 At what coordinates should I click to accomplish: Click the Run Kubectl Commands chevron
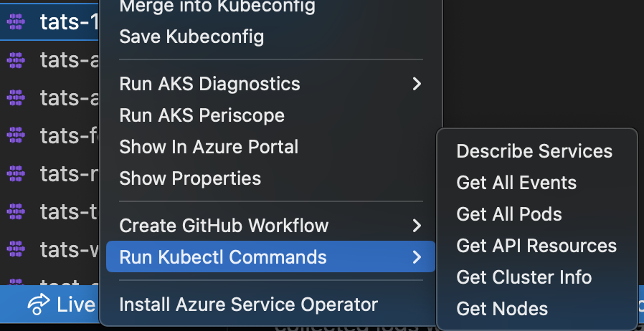(417, 256)
